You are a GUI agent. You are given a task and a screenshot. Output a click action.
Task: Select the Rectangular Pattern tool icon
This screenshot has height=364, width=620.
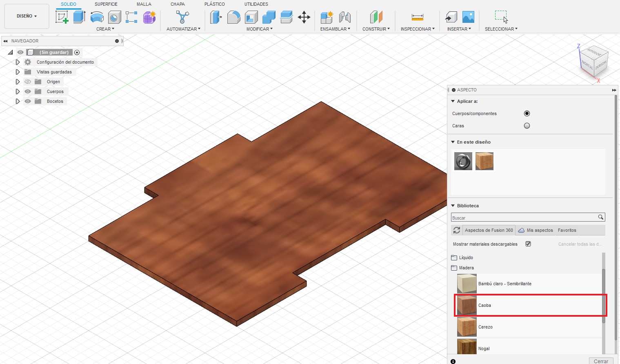(x=131, y=17)
